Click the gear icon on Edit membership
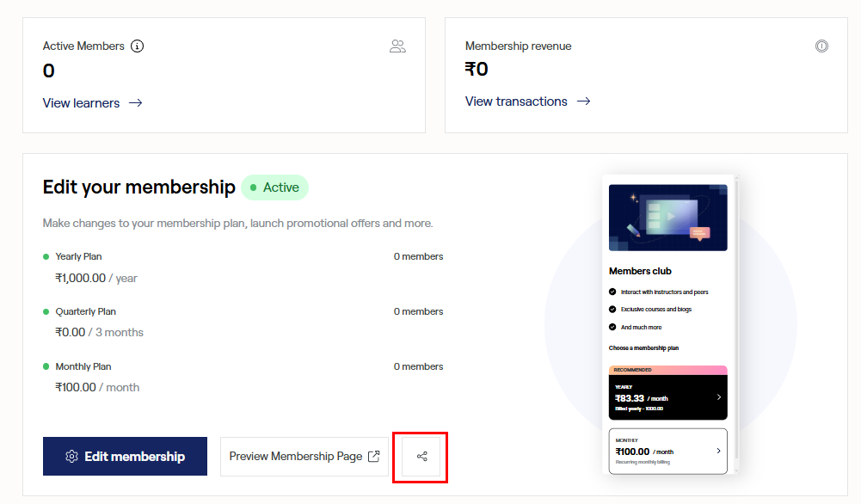The height and width of the screenshot is (504, 861). click(72, 457)
